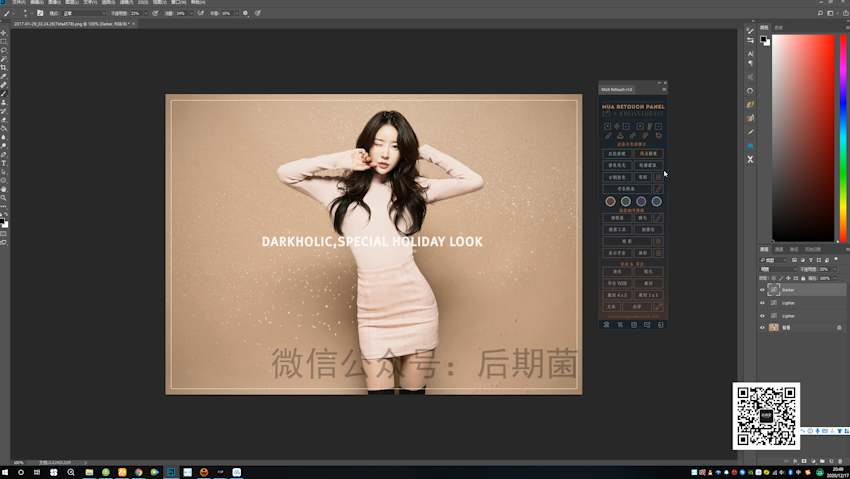Toggle lock transparent pixels in Layers panel
Viewport: 850px width, 479px height.
[x=774, y=278]
